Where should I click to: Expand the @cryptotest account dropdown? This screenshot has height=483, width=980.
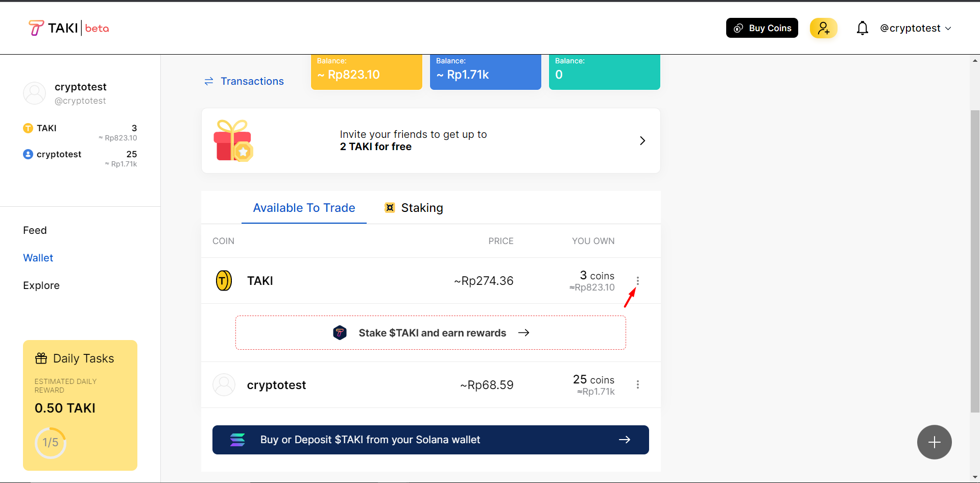[915, 28]
